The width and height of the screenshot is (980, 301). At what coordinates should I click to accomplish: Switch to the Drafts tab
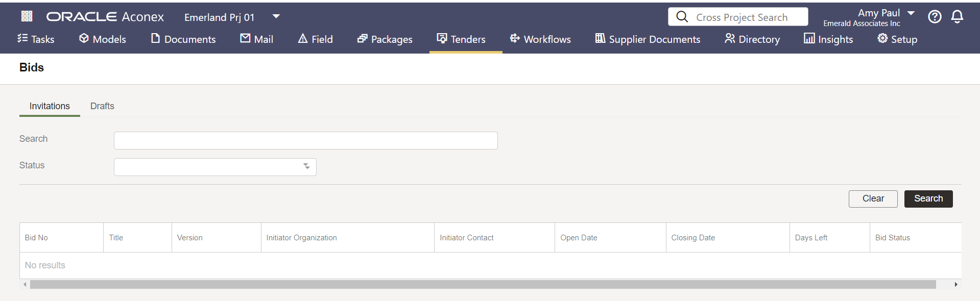pos(102,106)
